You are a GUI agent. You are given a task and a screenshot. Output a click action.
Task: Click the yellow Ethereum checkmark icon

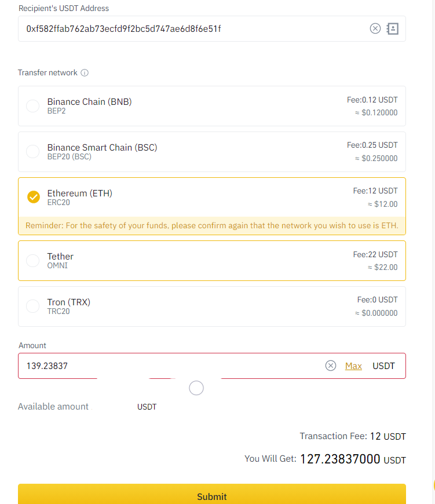coord(34,197)
